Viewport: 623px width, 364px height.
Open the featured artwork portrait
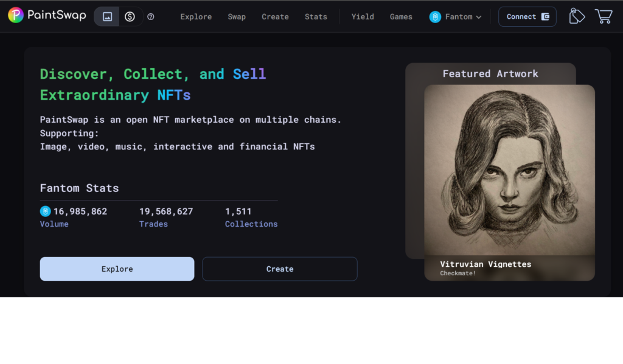coord(509,170)
